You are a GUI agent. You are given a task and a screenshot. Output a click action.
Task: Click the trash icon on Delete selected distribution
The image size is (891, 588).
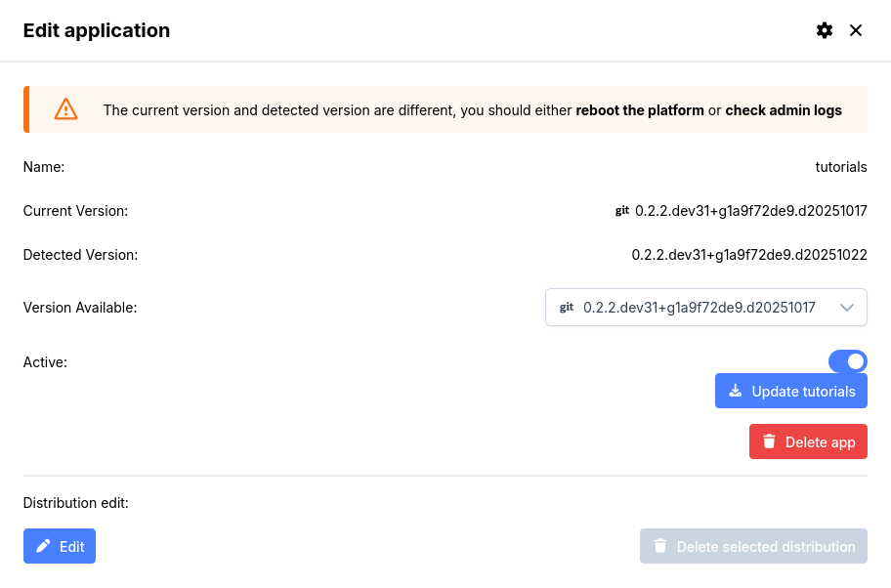[x=660, y=546]
